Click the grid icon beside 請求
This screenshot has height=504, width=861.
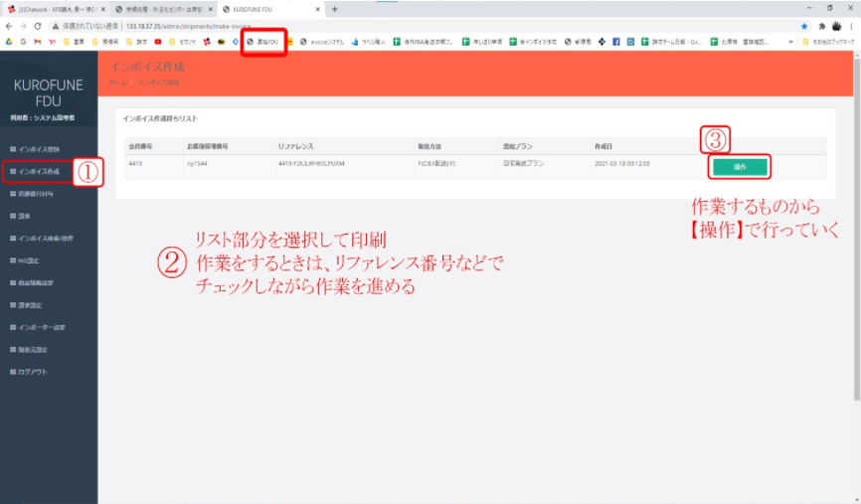[x=13, y=217]
